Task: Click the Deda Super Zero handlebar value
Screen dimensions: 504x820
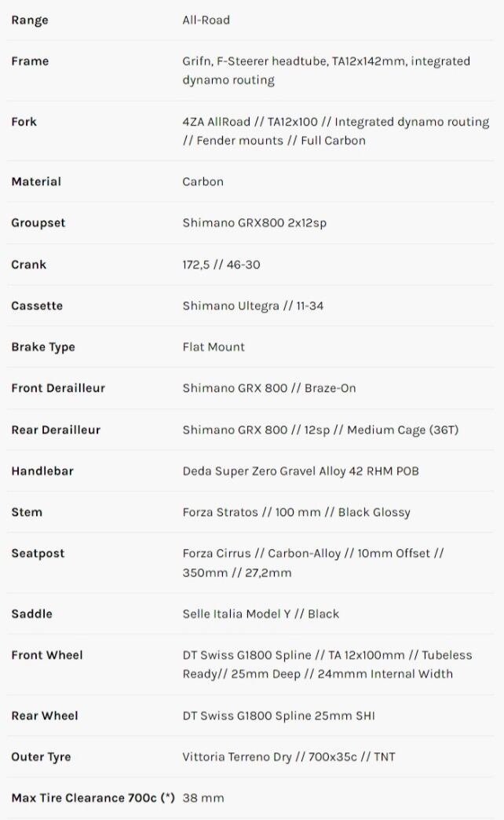Action: (x=301, y=471)
